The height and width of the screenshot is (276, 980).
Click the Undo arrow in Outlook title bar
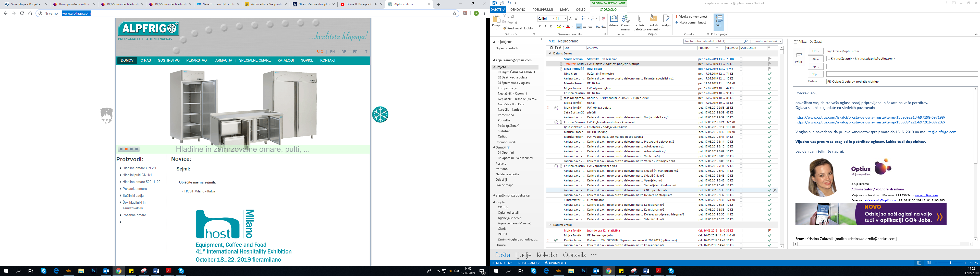click(x=509, y=3)
